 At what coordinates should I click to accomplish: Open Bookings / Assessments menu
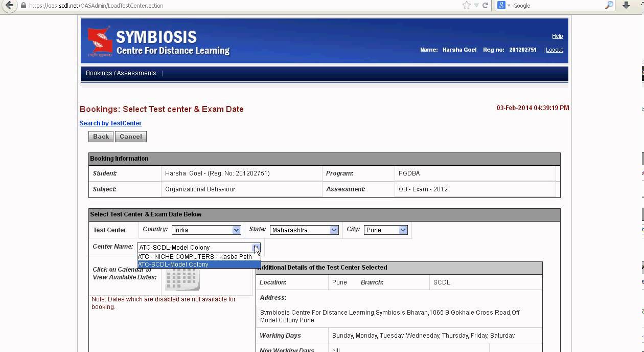[121, 73]
